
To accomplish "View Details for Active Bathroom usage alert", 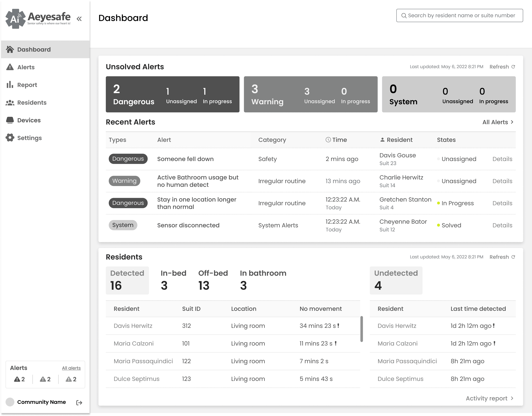I will pyautogui.click(x=502, y=181).
